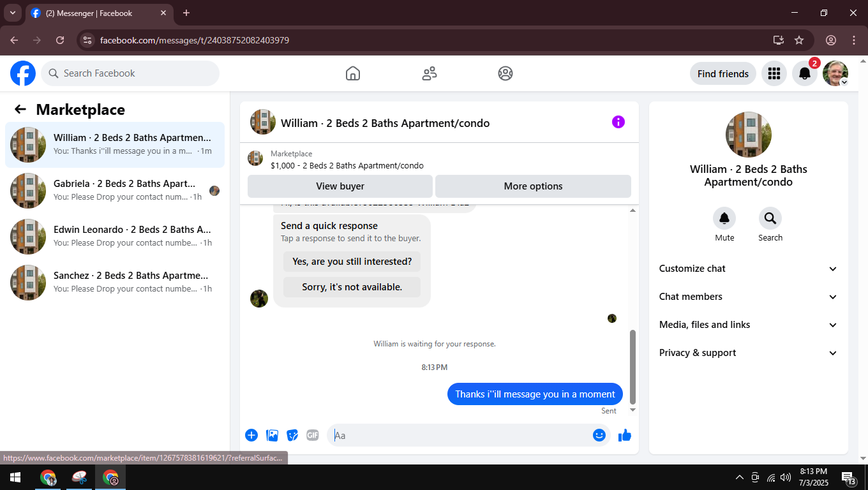This screenshot has width=868, height=490.
Task: Click the sent message bubble
Action: click(x=535, y=394)
